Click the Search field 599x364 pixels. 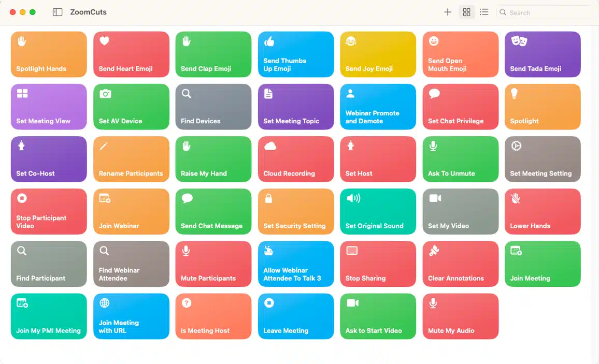(544, 12)
